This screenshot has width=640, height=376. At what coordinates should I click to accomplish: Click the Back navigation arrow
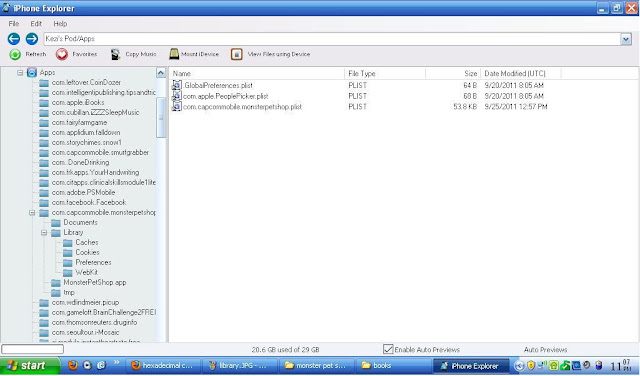pyautogui.click(x=13, y=39)
